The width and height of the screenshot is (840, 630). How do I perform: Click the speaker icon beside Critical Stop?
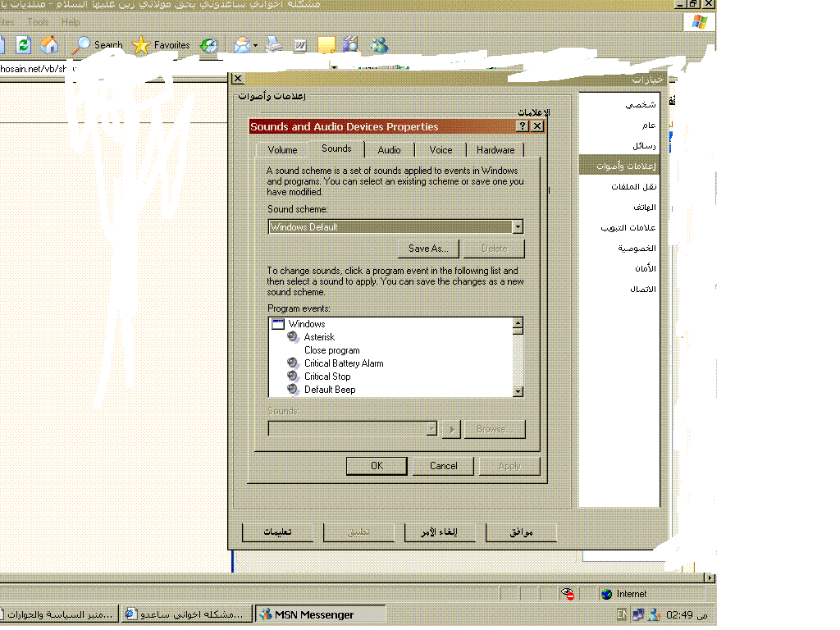(294, 377)
